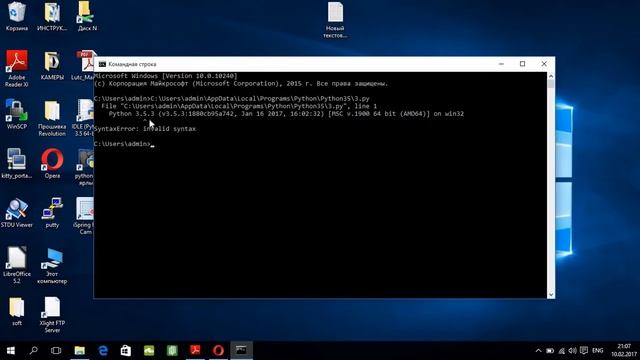Image resolution: width=640 pixels, height=360 pixels.
Task: Maximize the Командная строка window
Action: pos(522,64)
